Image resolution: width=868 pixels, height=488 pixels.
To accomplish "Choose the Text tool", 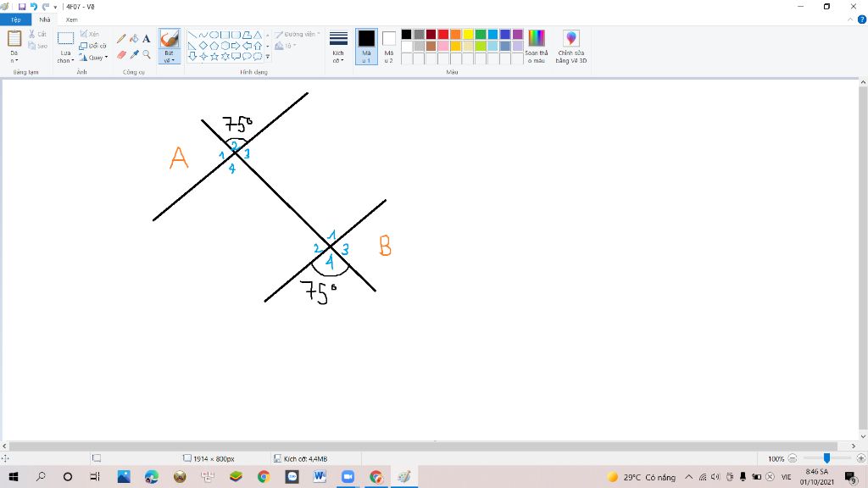I will click(x=147, y=38).
